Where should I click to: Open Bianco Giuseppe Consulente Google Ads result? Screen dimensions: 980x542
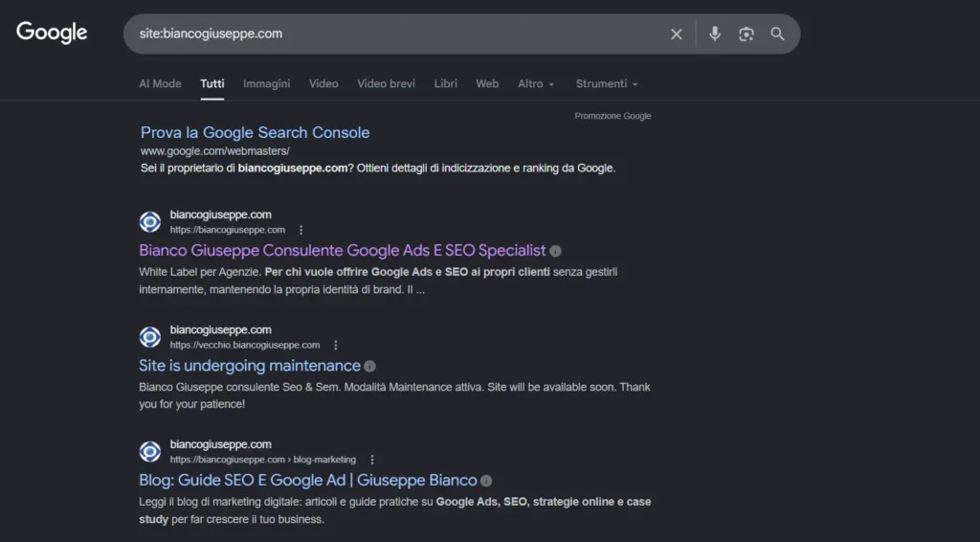[342, 251]
